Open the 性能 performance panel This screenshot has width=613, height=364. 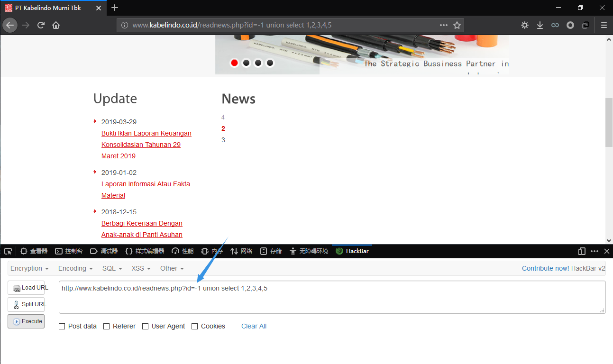(x=183, y=251)
